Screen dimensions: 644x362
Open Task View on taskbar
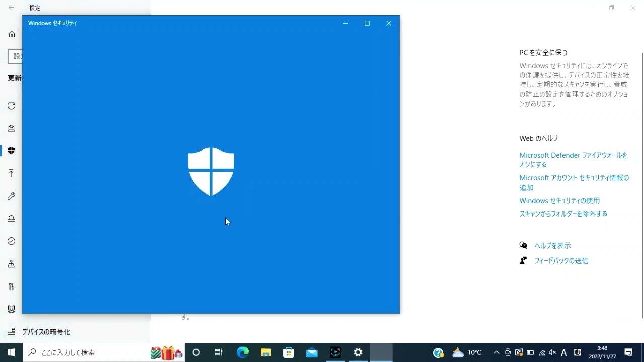pyautogui.click(x=219, y=352)
